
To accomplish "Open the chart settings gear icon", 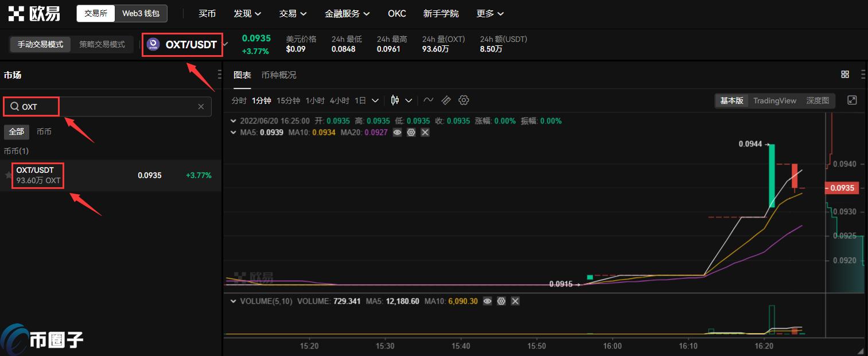I will 464,100.
